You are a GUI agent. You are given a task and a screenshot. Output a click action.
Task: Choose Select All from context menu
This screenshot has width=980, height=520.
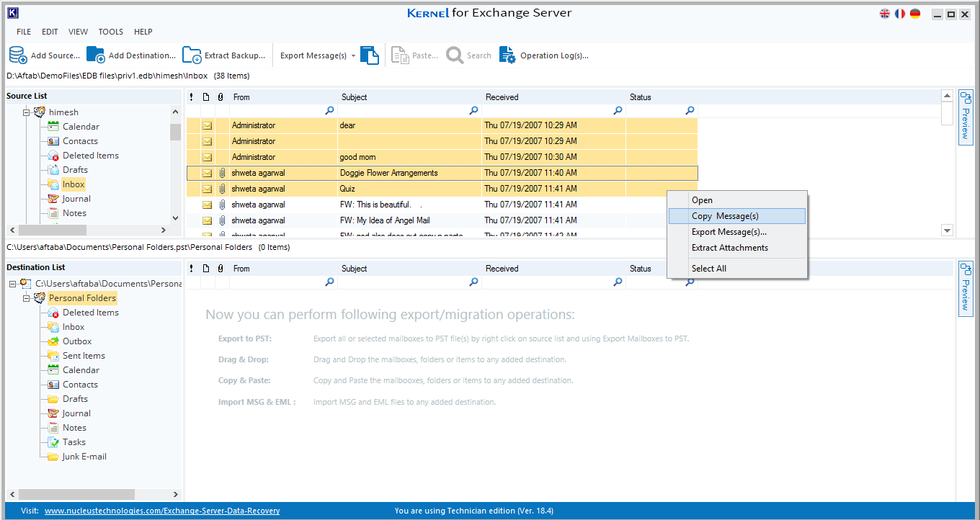(x=736, y=269)
